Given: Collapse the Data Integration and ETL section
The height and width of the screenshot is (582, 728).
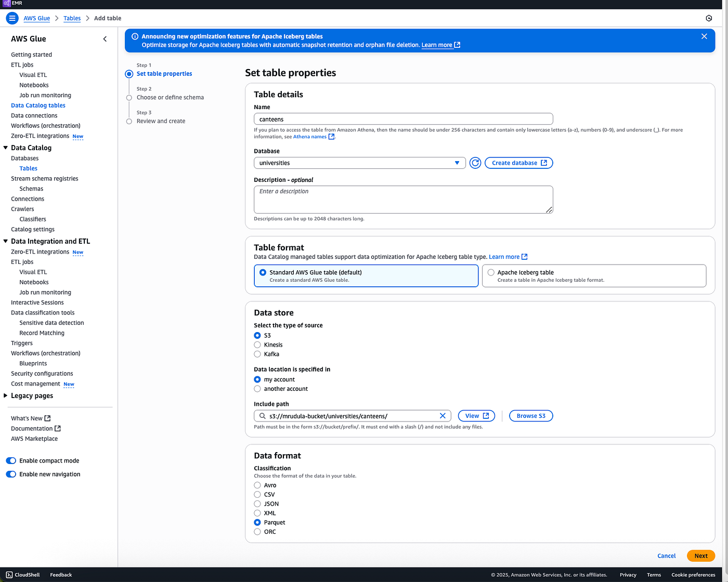Looking at the screenshot, I should coord(6,241).
